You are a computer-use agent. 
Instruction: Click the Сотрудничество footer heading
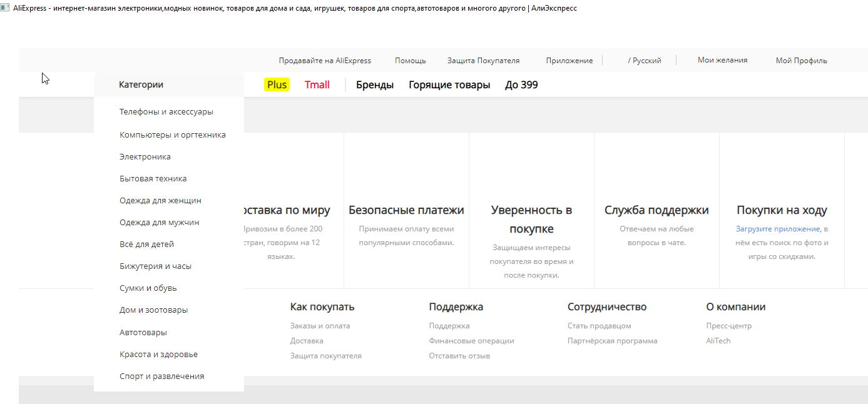[x=607, y=307]
